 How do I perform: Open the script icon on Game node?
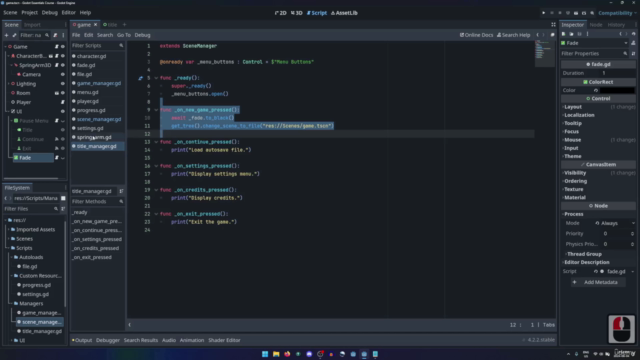pyautogui.click(x=57, y=47)
